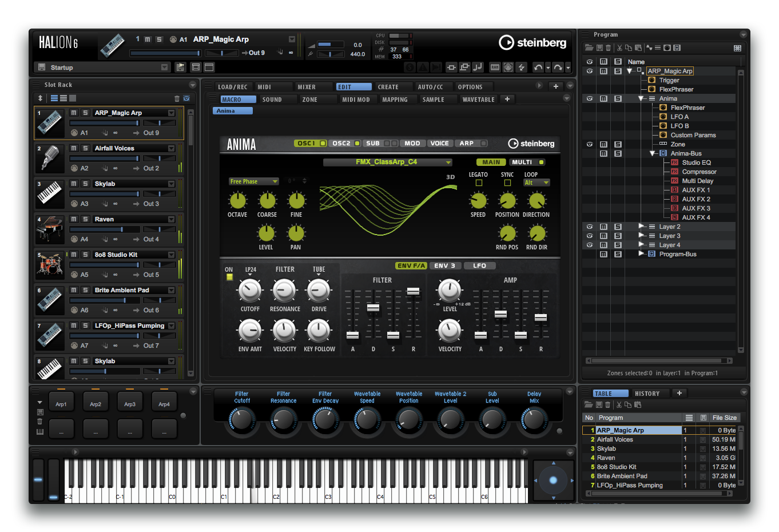Open the Free Phase dropdown menu

(253, 181)
